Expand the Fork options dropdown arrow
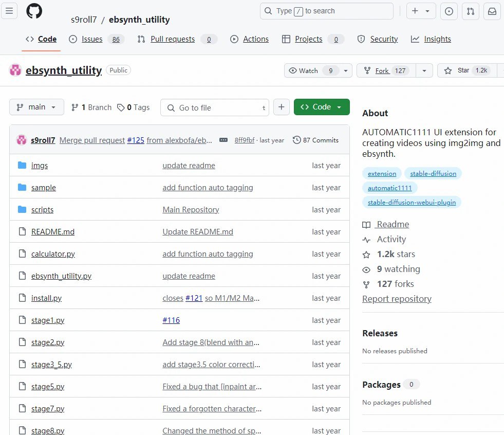The width and height of the screenshot is (504, 435). click(x=424, y=70)
